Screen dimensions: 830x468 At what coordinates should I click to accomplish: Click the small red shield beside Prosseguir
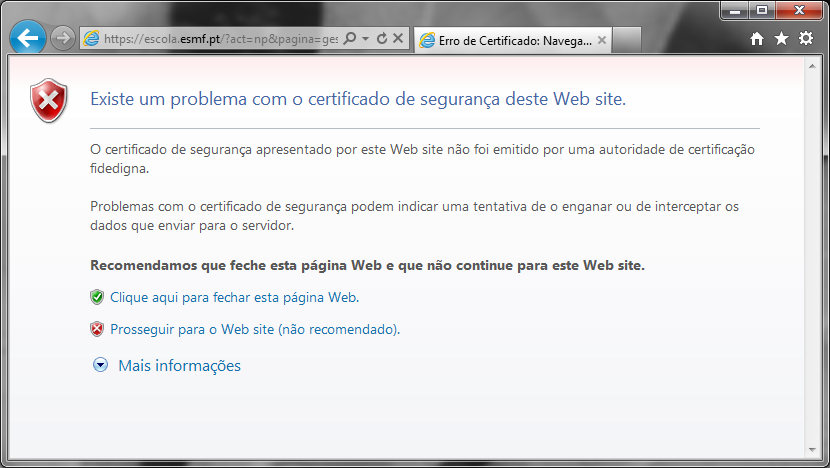coord(97,329)
